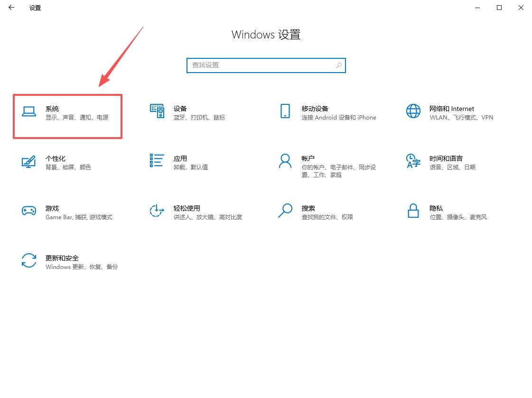Click the Personalization paintbrush icon
The image size is (532, 398).
[29, 161]
